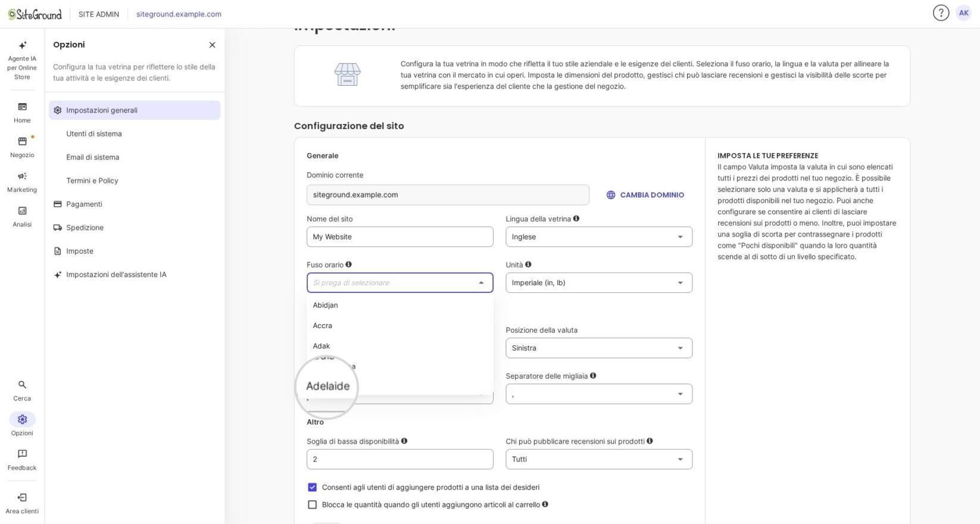Open Separatore delle migliaia dropdown
This screenshot has height=524, width=980.
coord(599,394)
